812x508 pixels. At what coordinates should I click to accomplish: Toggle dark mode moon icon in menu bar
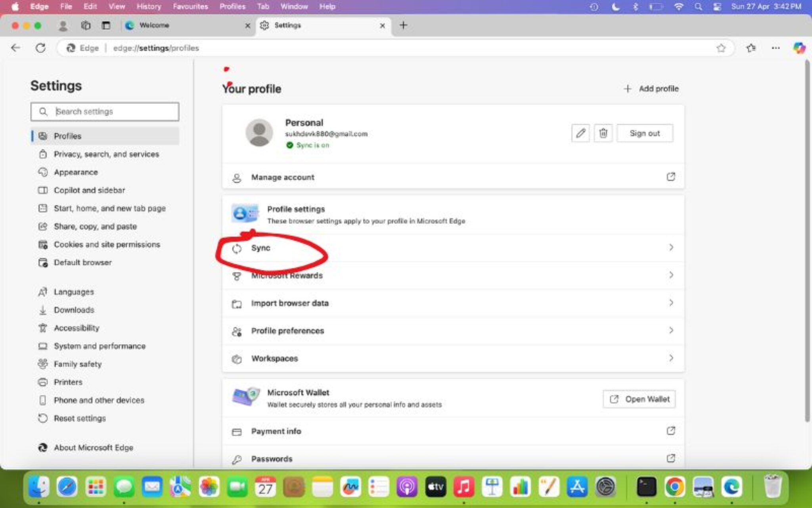point(615,6)
